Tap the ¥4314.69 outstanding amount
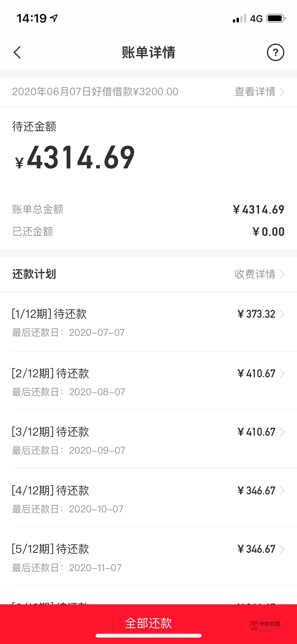The height and width of the screenshot is (644, 297). [75, 158]
